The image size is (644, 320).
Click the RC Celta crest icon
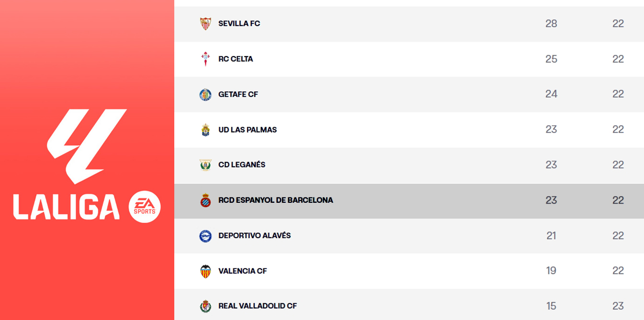[205, 59]
